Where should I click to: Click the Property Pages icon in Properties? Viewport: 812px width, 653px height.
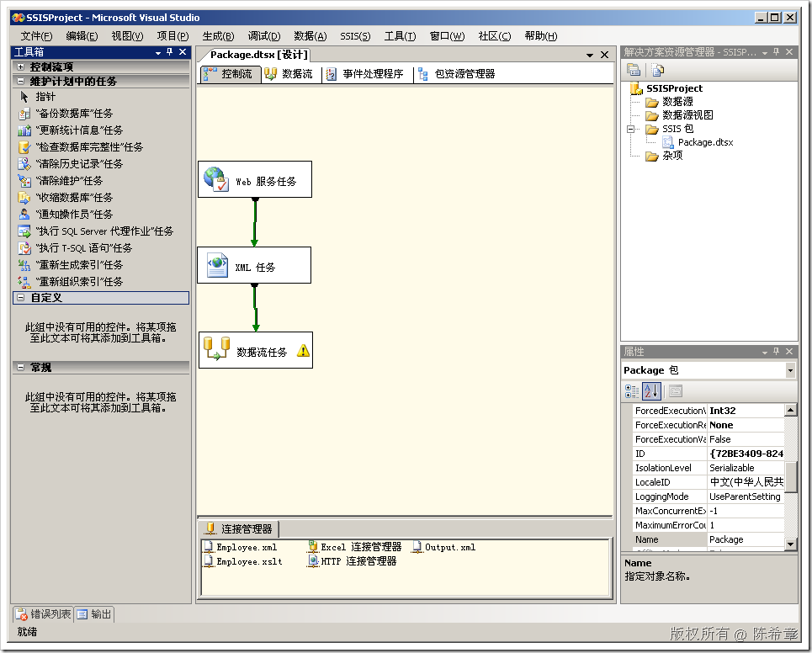pyautogui.click(x=676, y=391)
